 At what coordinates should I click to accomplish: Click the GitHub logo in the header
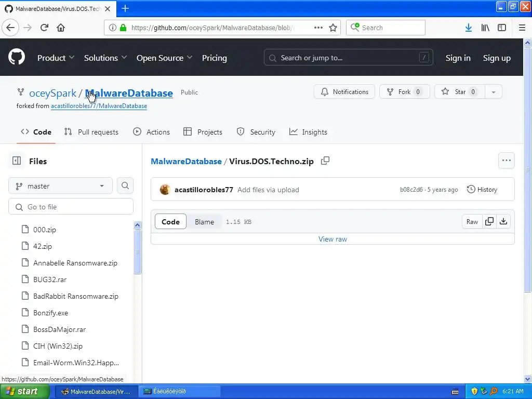17,57
